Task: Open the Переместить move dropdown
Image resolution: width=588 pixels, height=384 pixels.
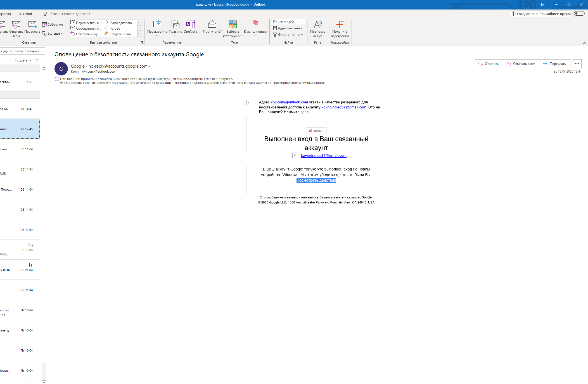Action: click(x=157, y=29)
